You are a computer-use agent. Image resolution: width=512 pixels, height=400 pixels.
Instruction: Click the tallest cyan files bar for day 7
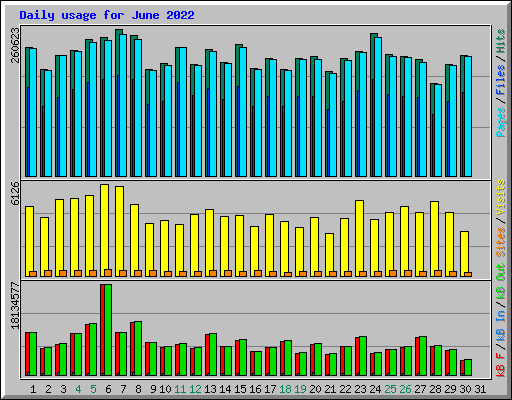coord(123,105)
